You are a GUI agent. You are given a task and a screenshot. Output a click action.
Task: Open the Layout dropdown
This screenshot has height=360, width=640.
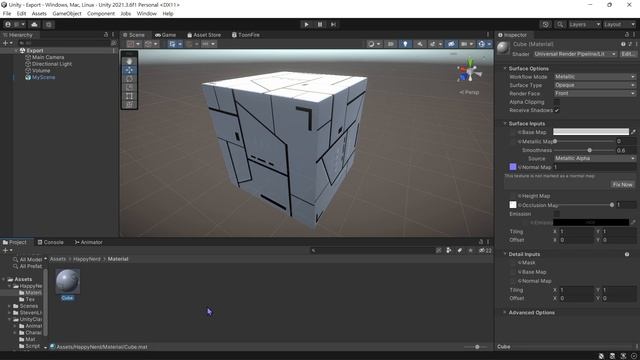619,24
